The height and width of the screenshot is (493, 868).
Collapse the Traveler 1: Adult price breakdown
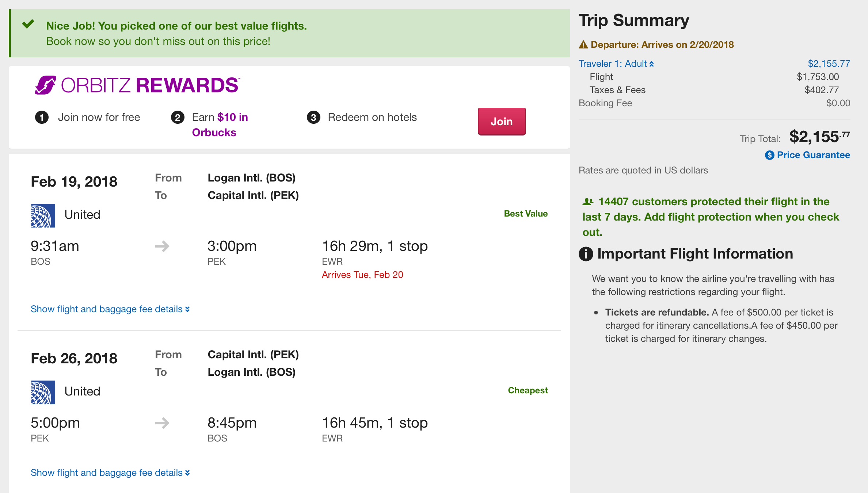[616, 64]
